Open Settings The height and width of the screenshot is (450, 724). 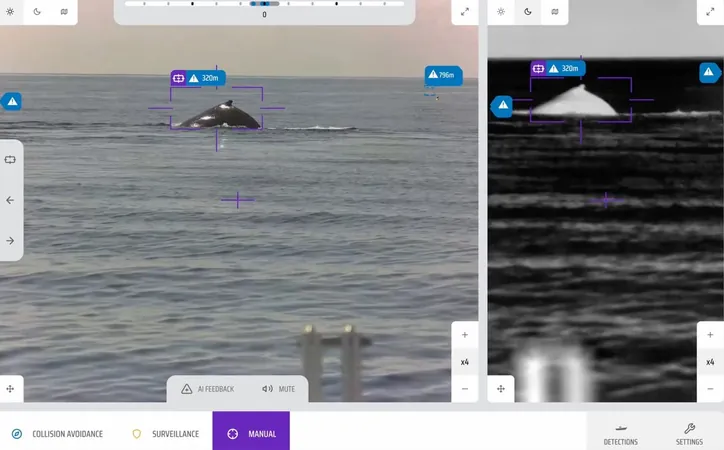[689, 434]
